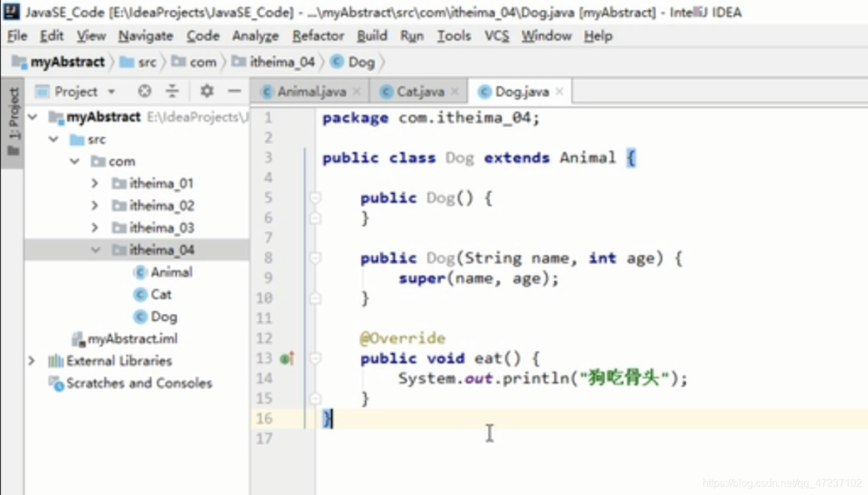Click the myAbstract module icon in breadcrumb

click(20, 62)
